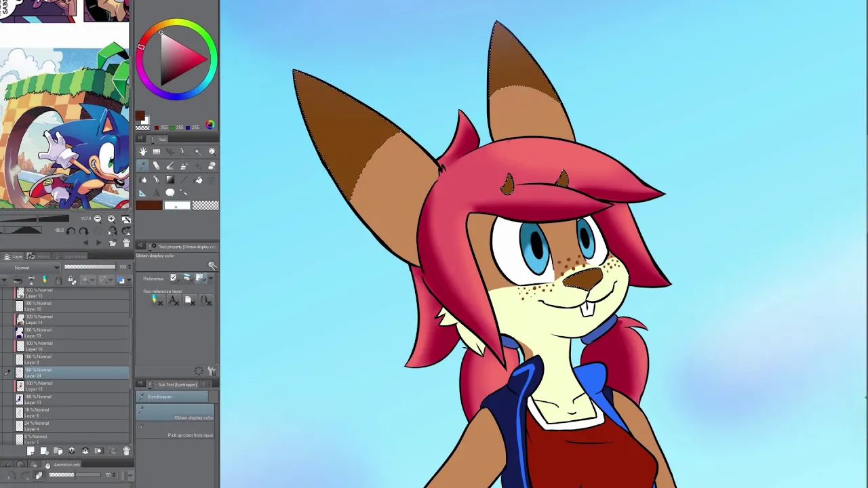Select Obtain display color sub tool
The width and height of the screenshot is (868, 488).
pos(175,413)
